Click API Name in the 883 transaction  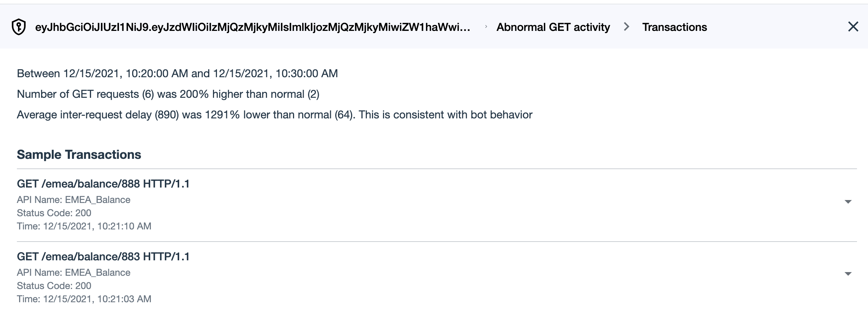point(73,273)
